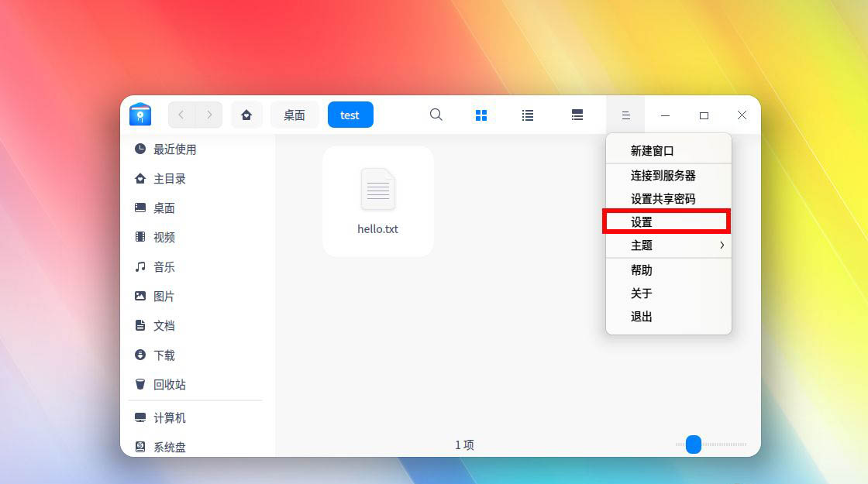This screenshot has height=484, width=868.
Task: Click the 1 项 status bar text
Action: tap(464, 445)
